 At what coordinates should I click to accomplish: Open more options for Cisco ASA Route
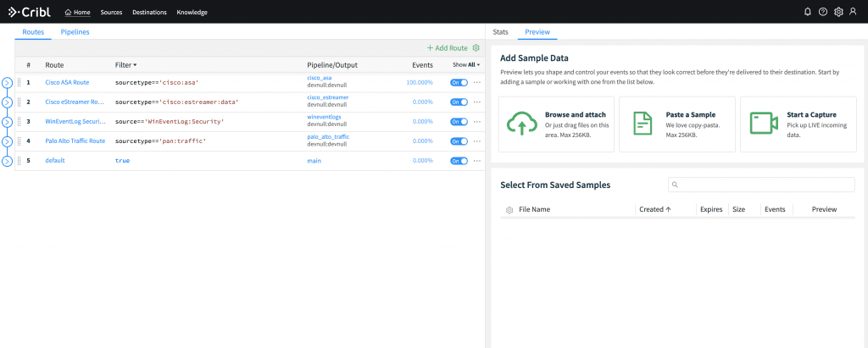(477, 82)
